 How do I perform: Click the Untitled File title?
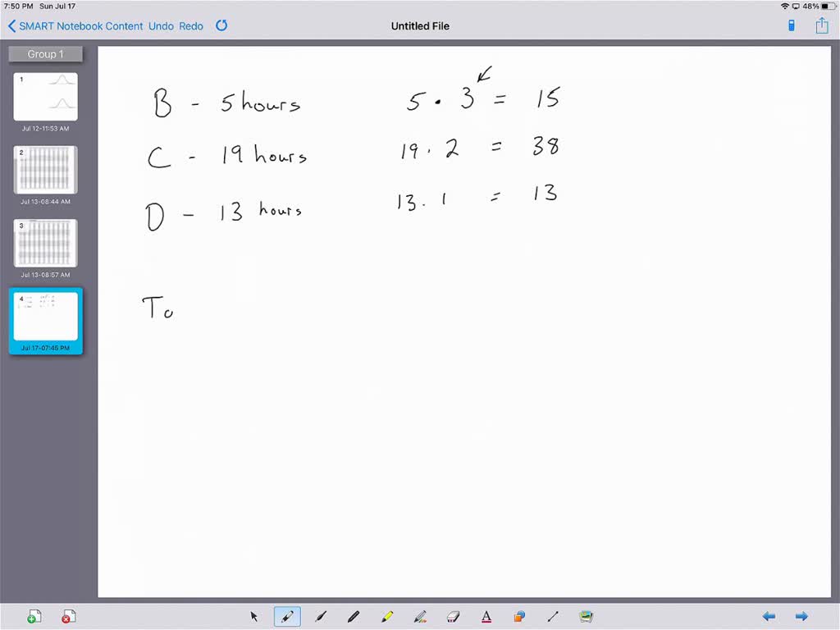420,25
